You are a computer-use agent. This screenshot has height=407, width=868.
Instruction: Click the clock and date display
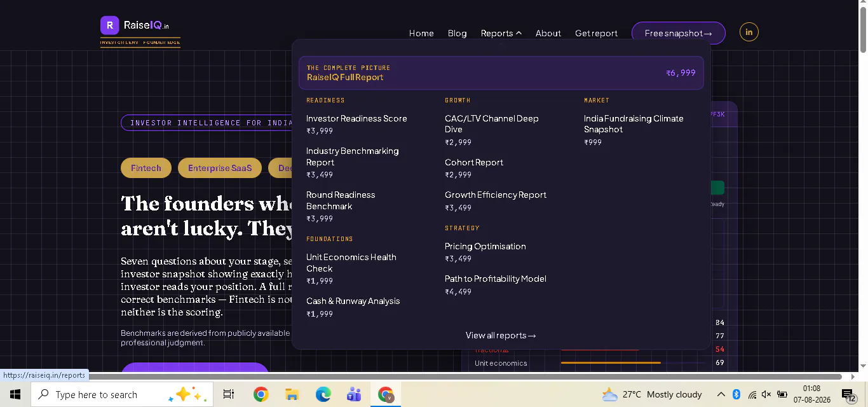812,394
